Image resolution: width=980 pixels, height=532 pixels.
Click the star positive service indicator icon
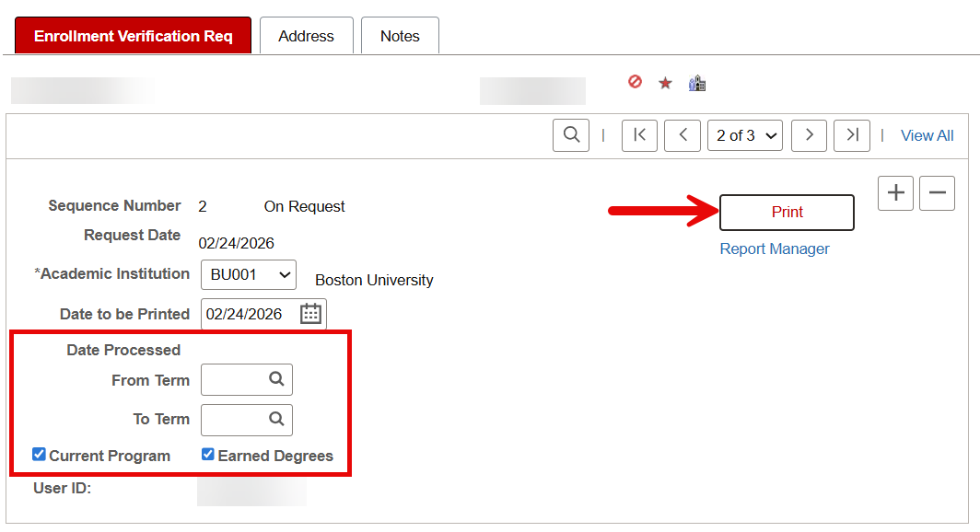click(x=665, y=83)
